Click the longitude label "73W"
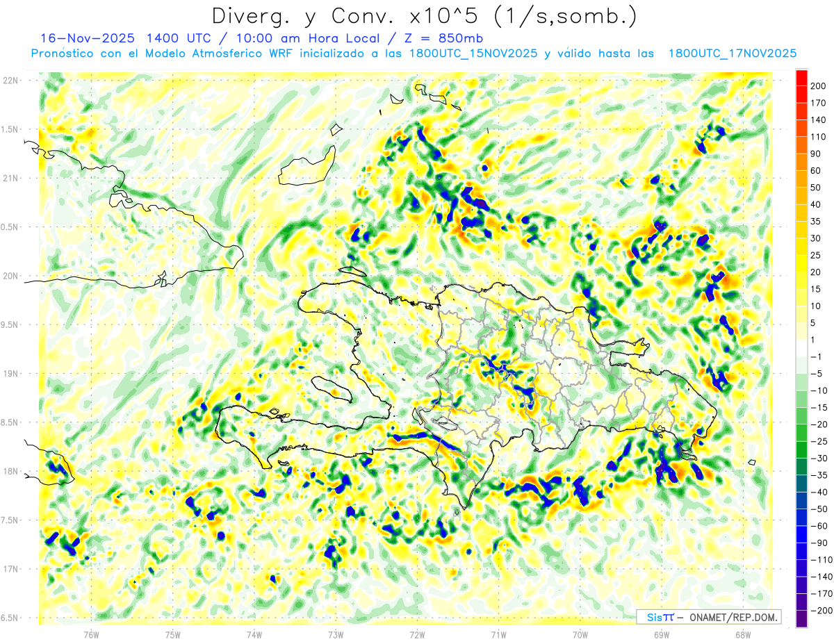This screenshot has height=644, width=834. tap(336, 635)
